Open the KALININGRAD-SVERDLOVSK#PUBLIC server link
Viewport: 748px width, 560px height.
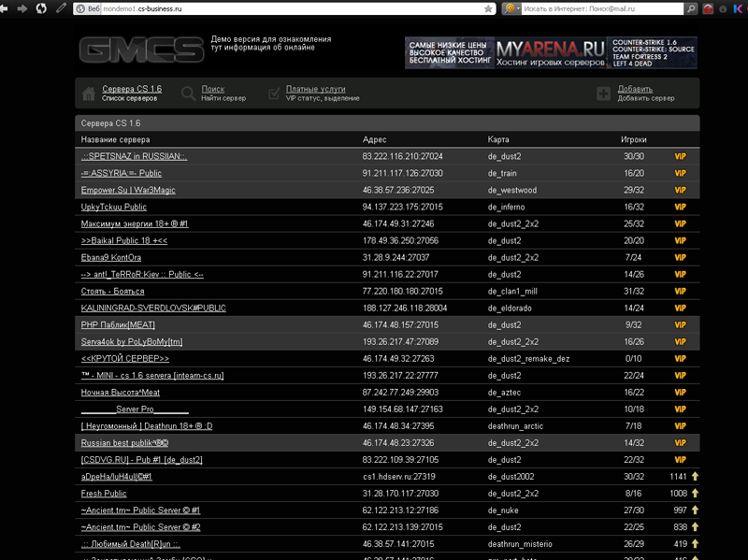pyautogui.click(x=153, y=309)
